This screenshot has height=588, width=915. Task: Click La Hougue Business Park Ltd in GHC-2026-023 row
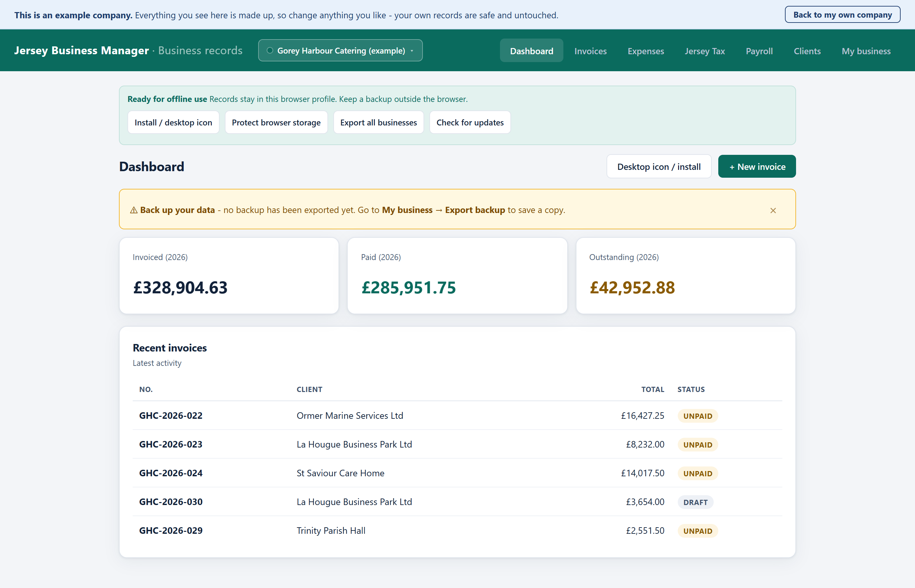tap(354, 444)
